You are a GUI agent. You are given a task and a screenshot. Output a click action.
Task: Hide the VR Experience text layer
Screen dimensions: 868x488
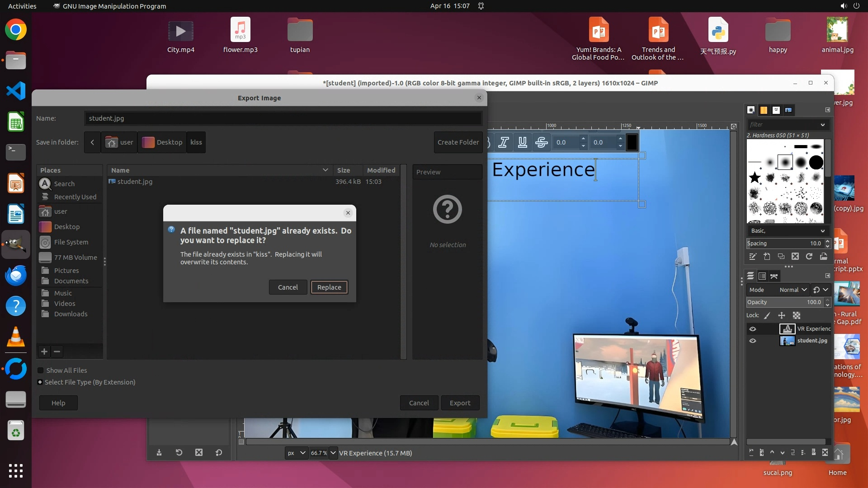pos(753,329)
